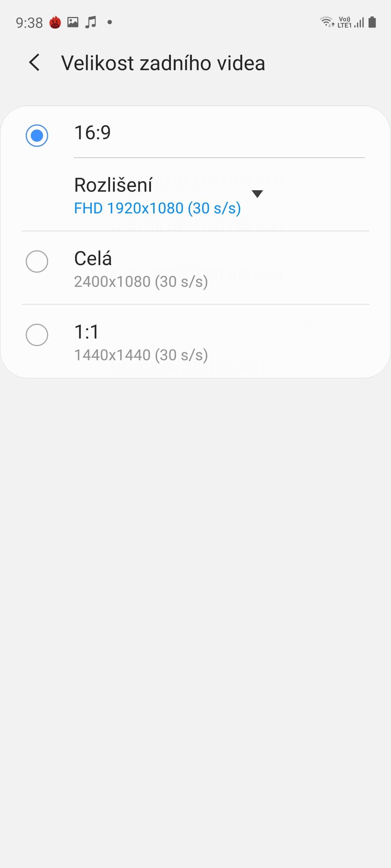This screenshot has height=868, width=391.
Task: Tap the VoLTE indicator icon
Action: tap(344, 22)
